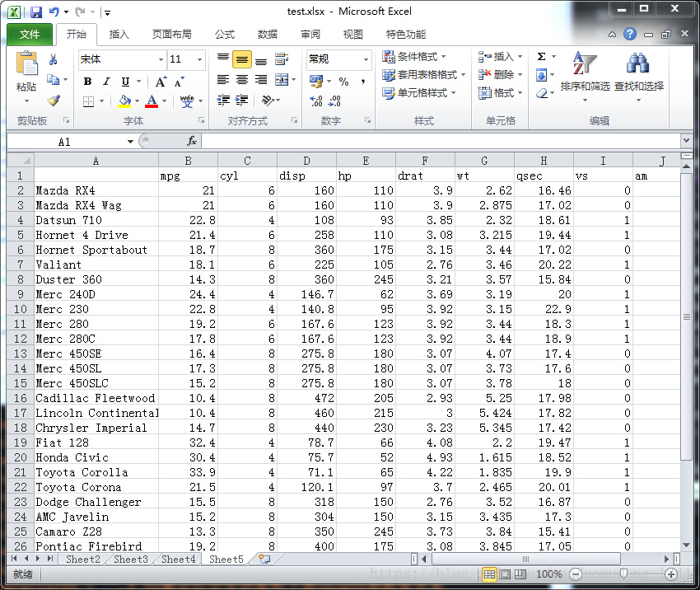Click the Increase Indent icon
The image size is (700, 590).
coord(241,101)
